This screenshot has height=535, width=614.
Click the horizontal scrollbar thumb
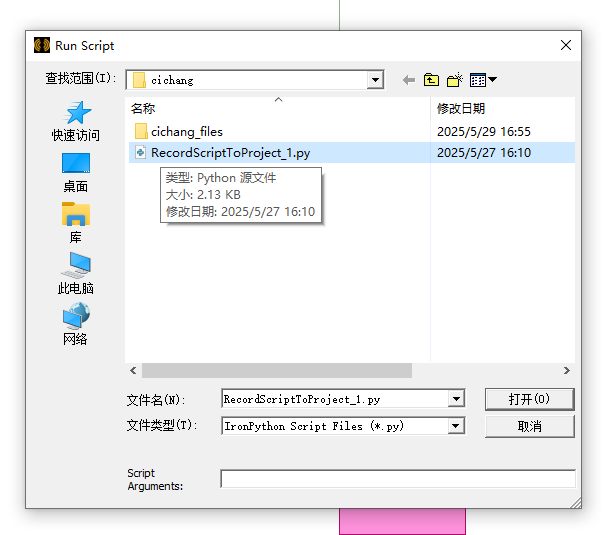click(277, 371)
